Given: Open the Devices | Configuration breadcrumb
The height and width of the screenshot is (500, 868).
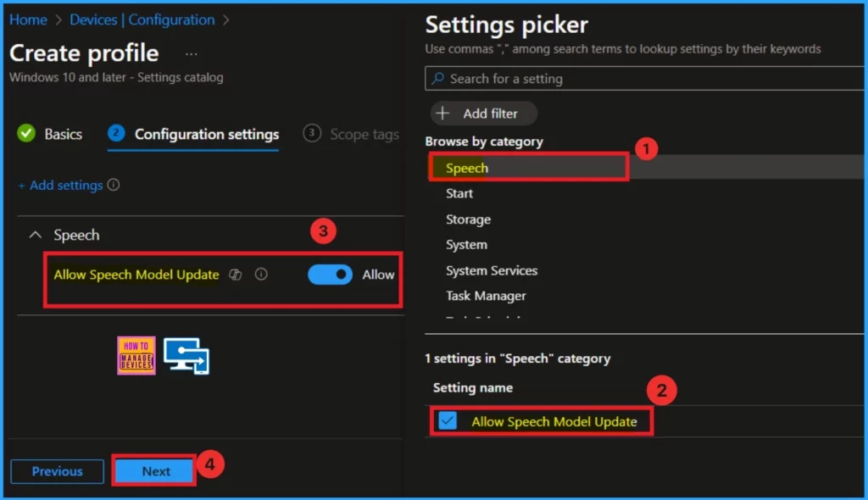Looking at the screenshot, I should pyautogui.click(x=142, y=20).
